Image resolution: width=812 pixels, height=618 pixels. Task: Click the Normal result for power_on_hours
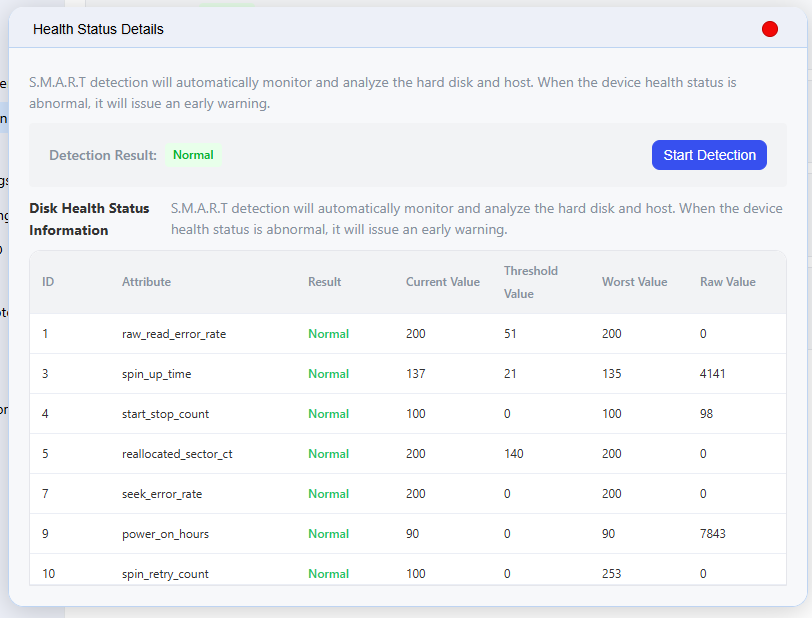pyautogui.click(x=328, y=534)
